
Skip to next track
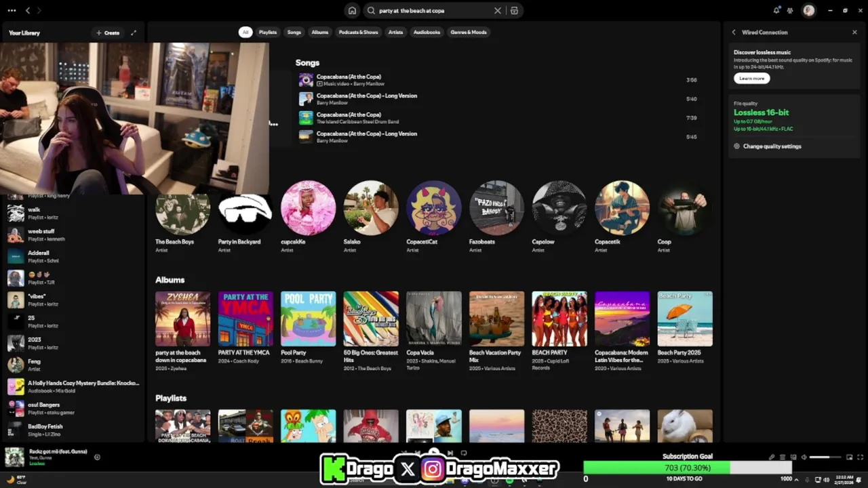click(450, 453)
